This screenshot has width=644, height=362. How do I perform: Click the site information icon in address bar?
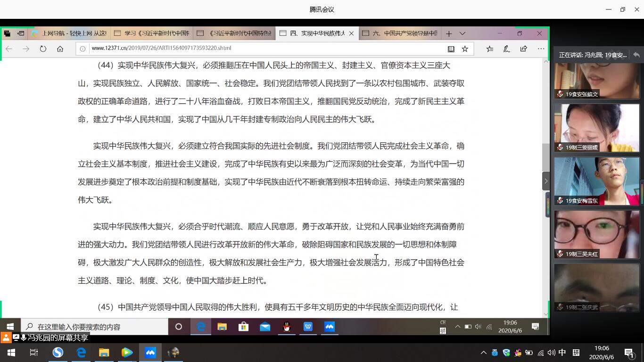point(83,49)
